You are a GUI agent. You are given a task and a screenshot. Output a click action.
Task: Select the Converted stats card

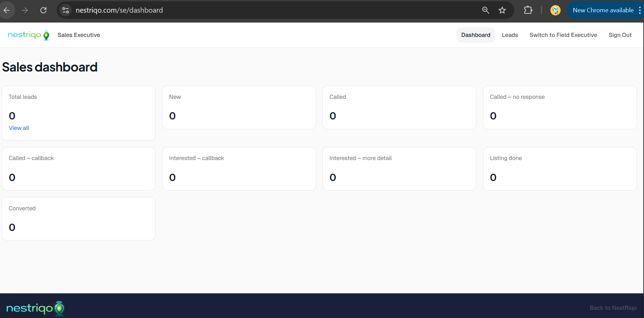pyautogui.click(x=79, y=218)
